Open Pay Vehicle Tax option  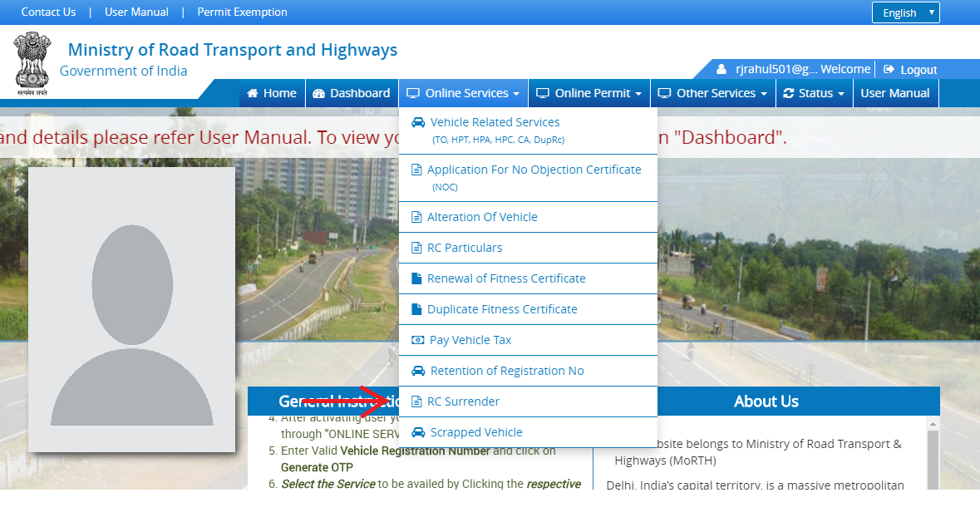528,340
